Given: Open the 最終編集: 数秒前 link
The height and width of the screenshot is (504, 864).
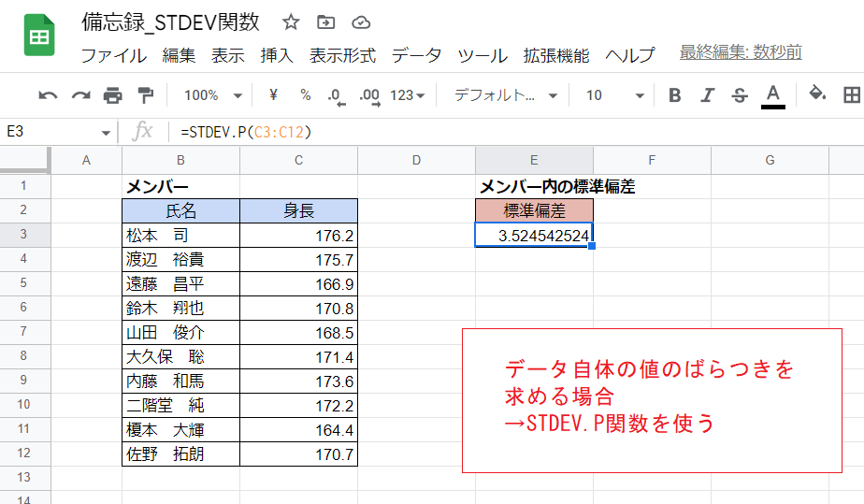Looking at the screenshot, I should tap(741, 52).
